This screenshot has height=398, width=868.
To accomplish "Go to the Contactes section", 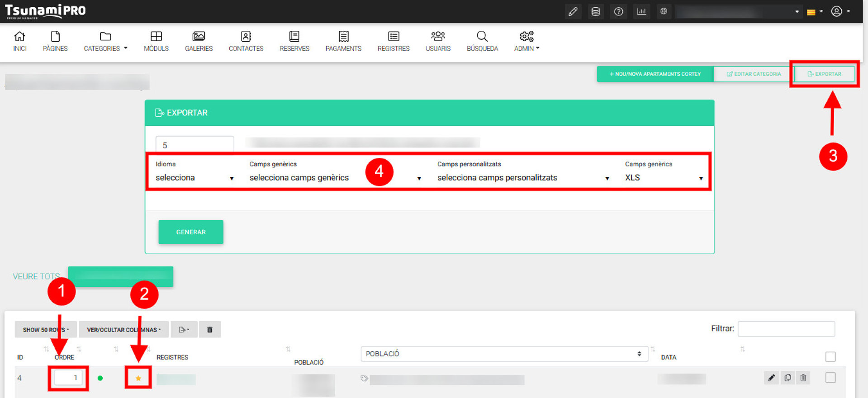I will pos(246,41).
